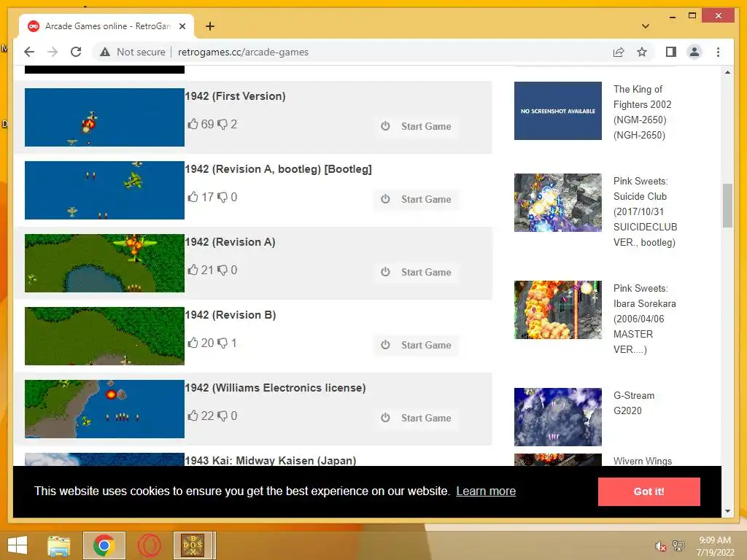Open 1942 (Revision A, bootleg) [Bootleg] title
Viewport: 747px width, 560px height.
(x=278, y=169)
